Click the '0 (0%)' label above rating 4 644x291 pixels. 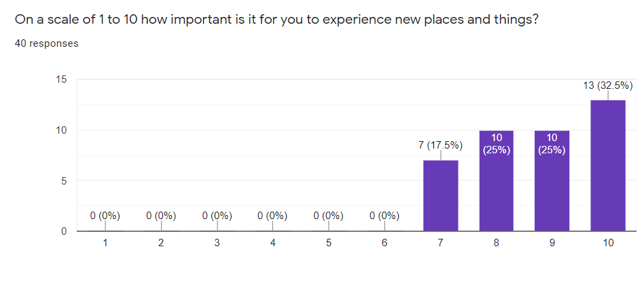[272, 216]
